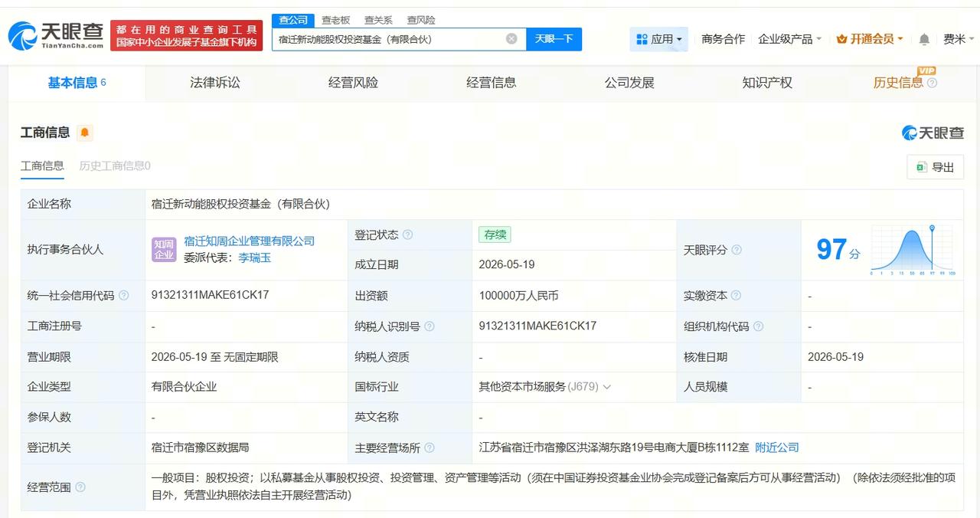Image resolution: width=980 pixels, height=518 pixels.
Task: Switch to the 经营信息 tab
Action: coord(492,83)
